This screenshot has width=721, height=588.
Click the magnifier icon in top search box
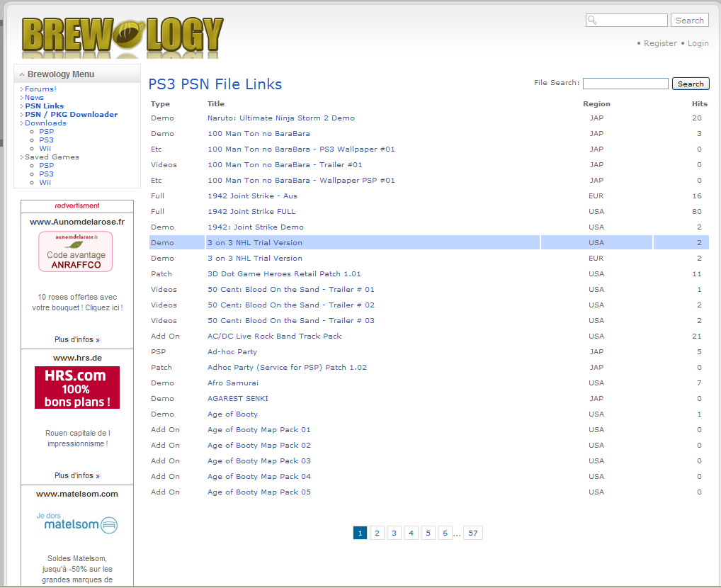(592, 21)
